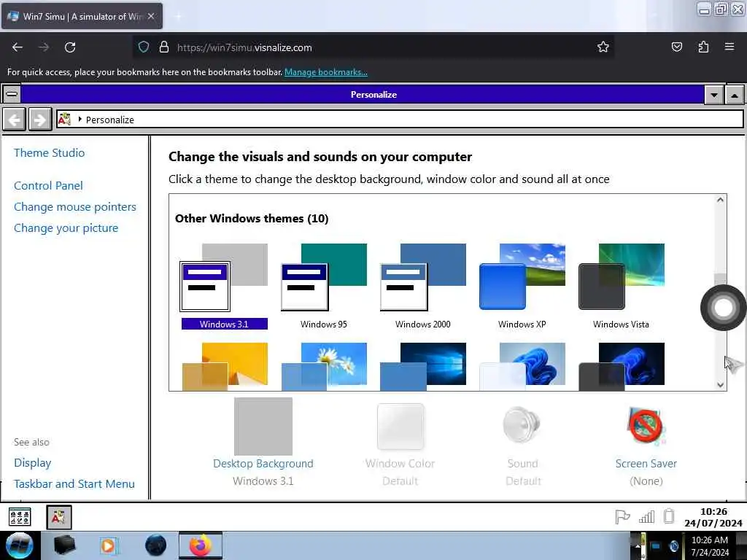The image size is (747, 560).
Task: Select the Win7 Simu browser tab
Action: point(82,16)
